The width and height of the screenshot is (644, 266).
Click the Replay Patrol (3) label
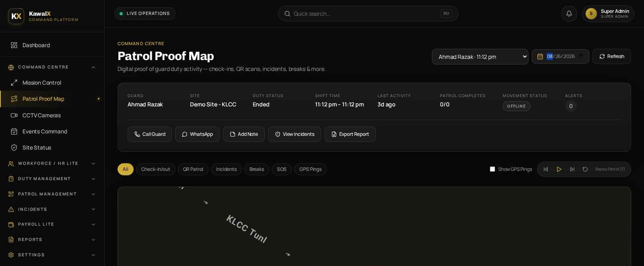coord(610,169)
